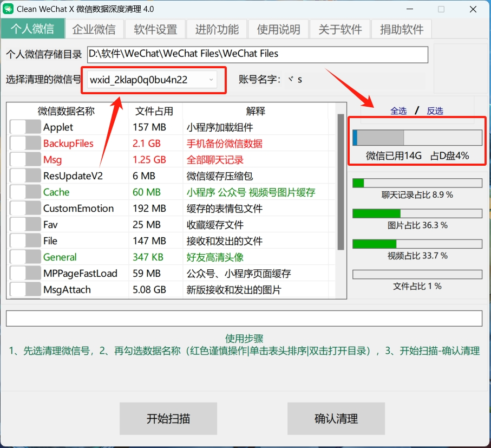
Task: Enable the ResUpdateV2 row switch
Action: (x=25, y=176)
